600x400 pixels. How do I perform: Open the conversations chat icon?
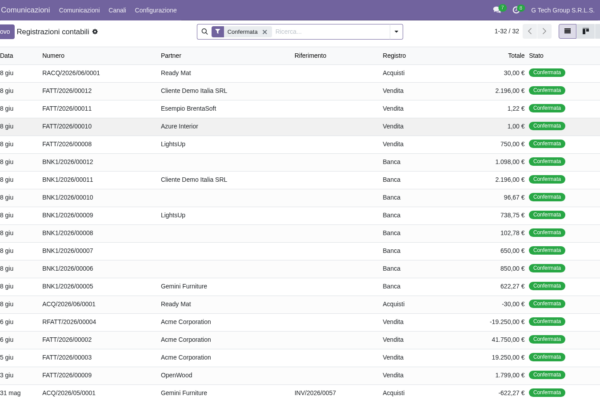tap(497, 10)
